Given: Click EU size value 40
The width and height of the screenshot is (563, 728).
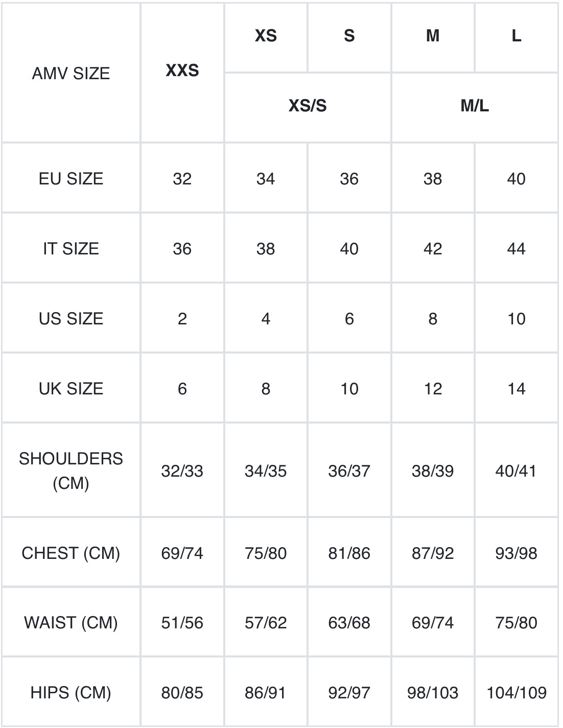Looking at the screenshot, I should point(516,178).
